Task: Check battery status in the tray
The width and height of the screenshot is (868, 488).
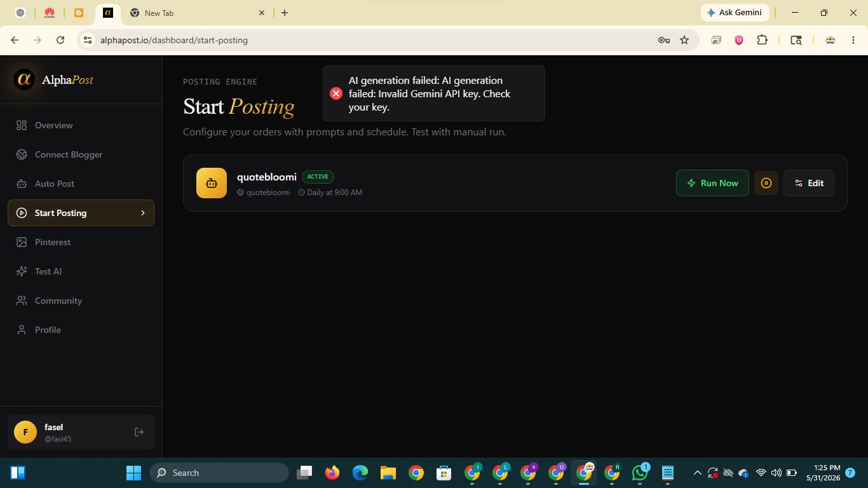Action: [792, 473]
